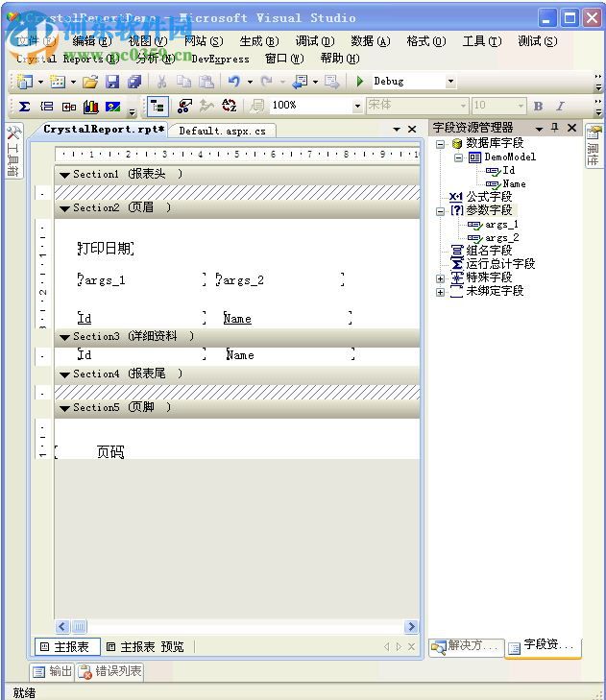The width and height of the screenshot is (606, 700).
Task: Open the font name dropdown (宋体)
Action: (x=463, y=107)
